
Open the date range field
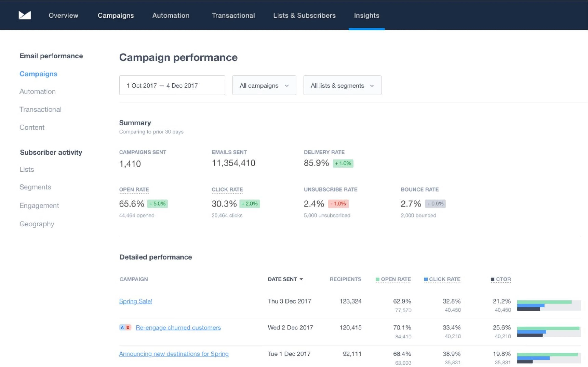click(x=172, y=85)
